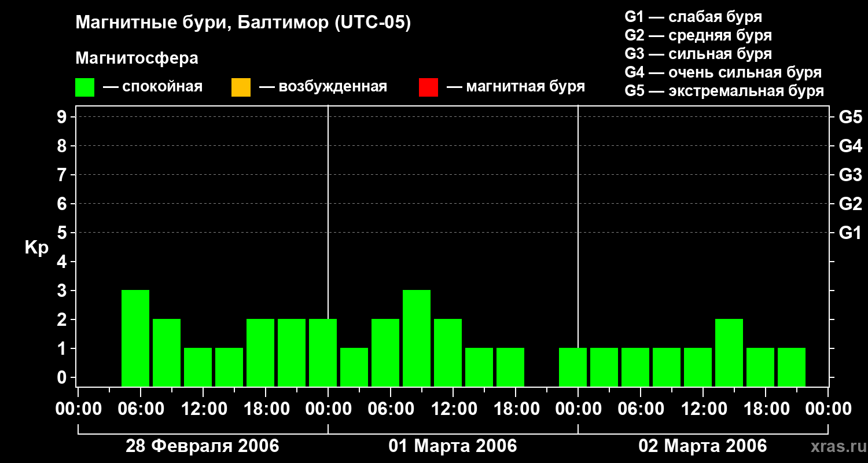Click the G4 label on the right axis
Viewport: 868px width, 463px height.
coord(850,146)
